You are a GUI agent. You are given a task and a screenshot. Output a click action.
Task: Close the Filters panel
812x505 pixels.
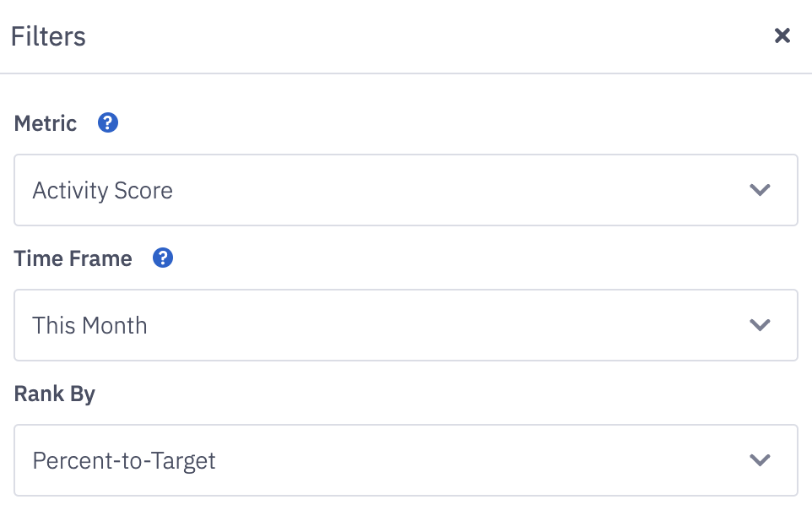[782, 35]
